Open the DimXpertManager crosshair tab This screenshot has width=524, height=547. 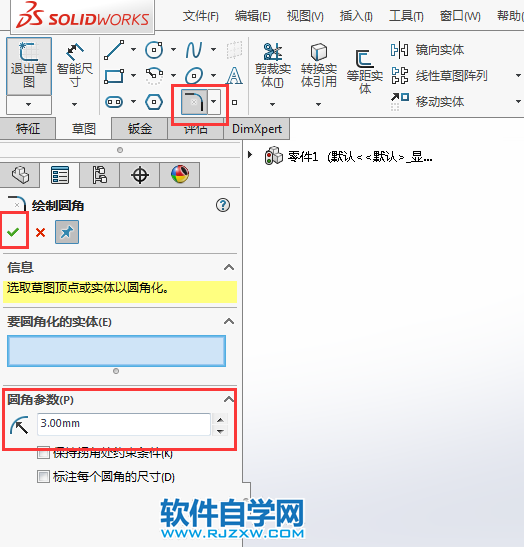[x=140, y=175]
